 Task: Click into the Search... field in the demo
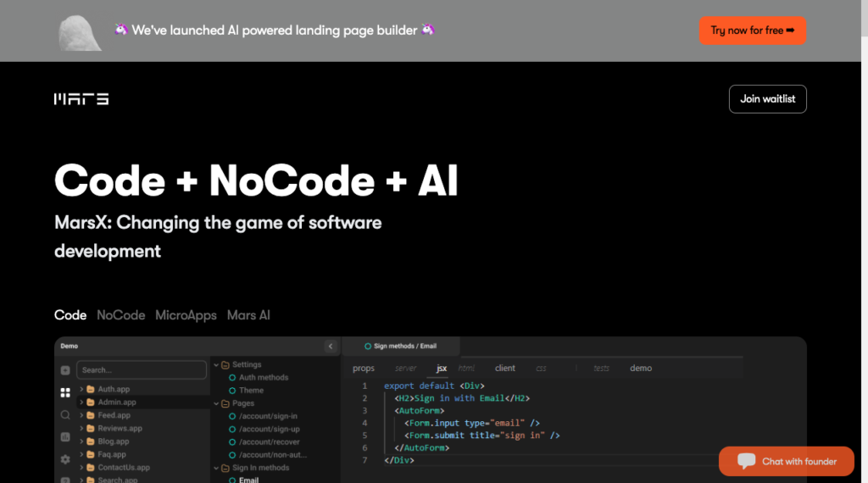point(142,370)
